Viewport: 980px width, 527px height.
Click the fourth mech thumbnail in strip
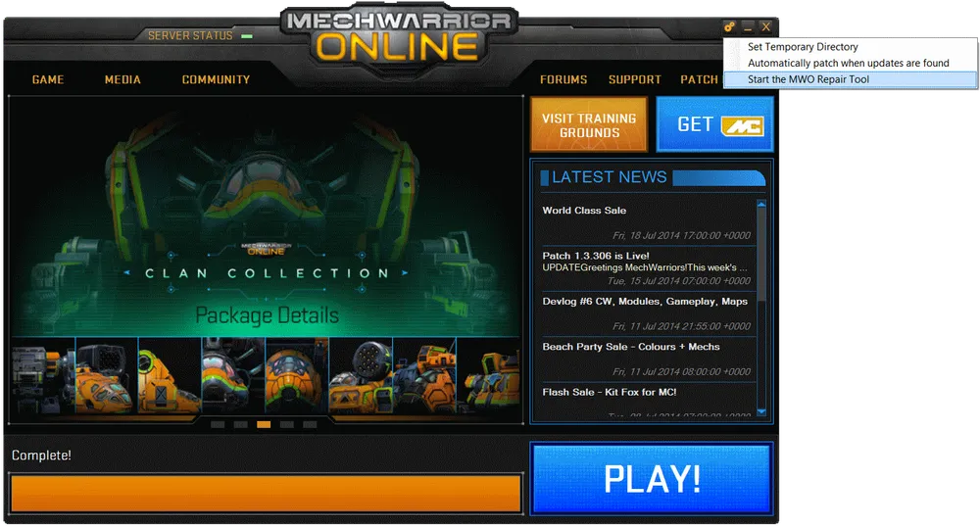coord(234,375)
